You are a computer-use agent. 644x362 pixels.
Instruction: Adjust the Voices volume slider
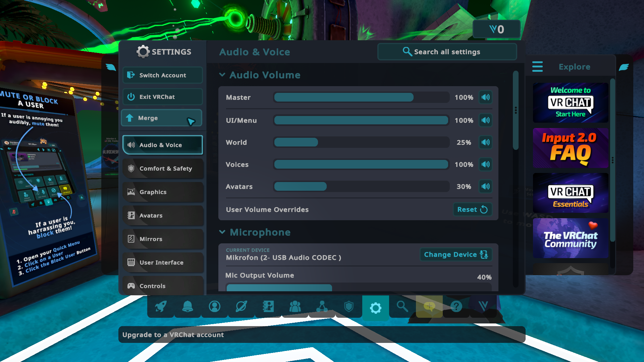pos(361,165)
